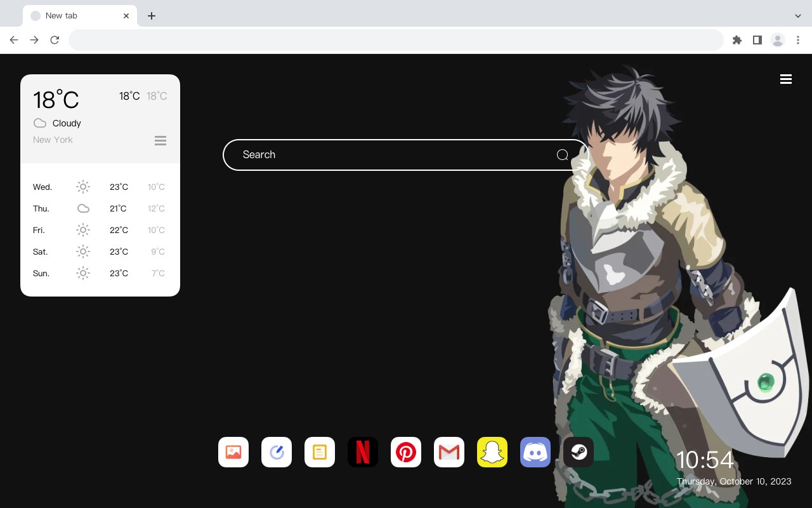Open Chrome's three-dot menu
The width and height of the screenshot is (812, 508).
click(x=798, y=40)
